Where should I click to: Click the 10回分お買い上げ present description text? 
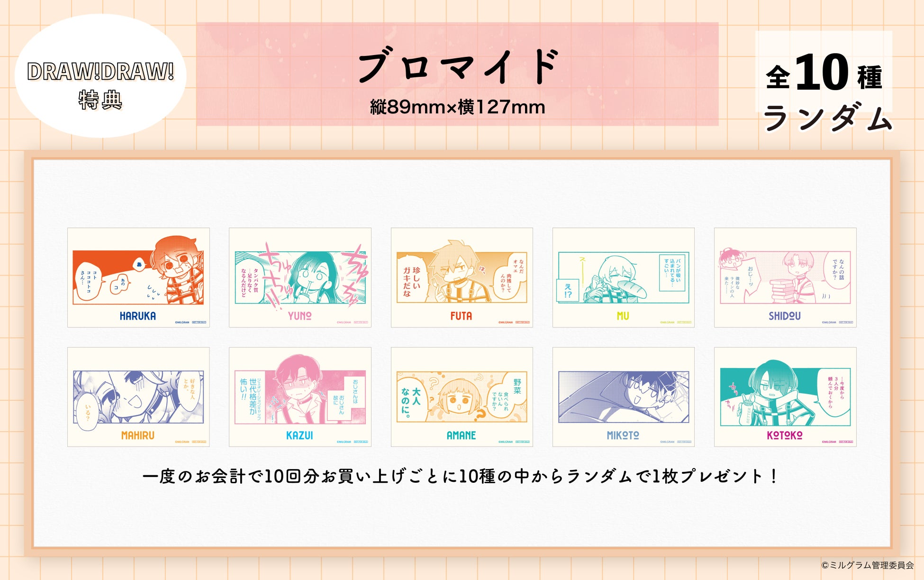coord(460,476)
